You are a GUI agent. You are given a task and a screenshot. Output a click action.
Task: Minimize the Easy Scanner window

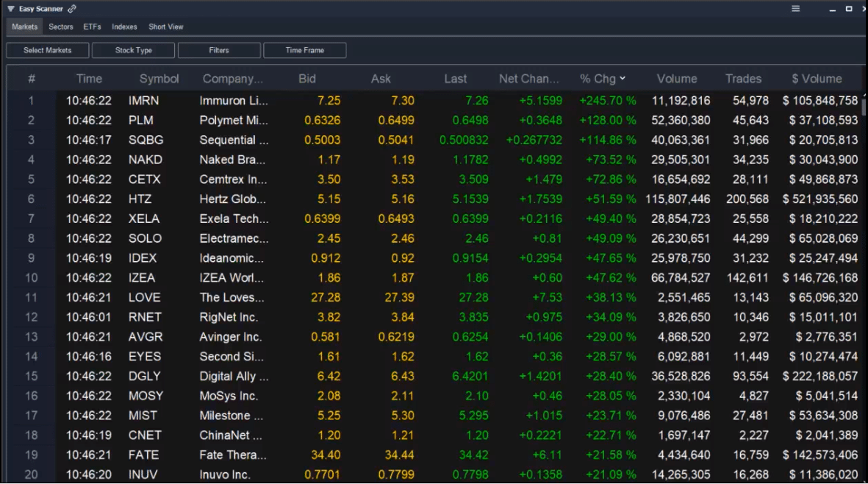pyautogui.click(x=832, y=10)
